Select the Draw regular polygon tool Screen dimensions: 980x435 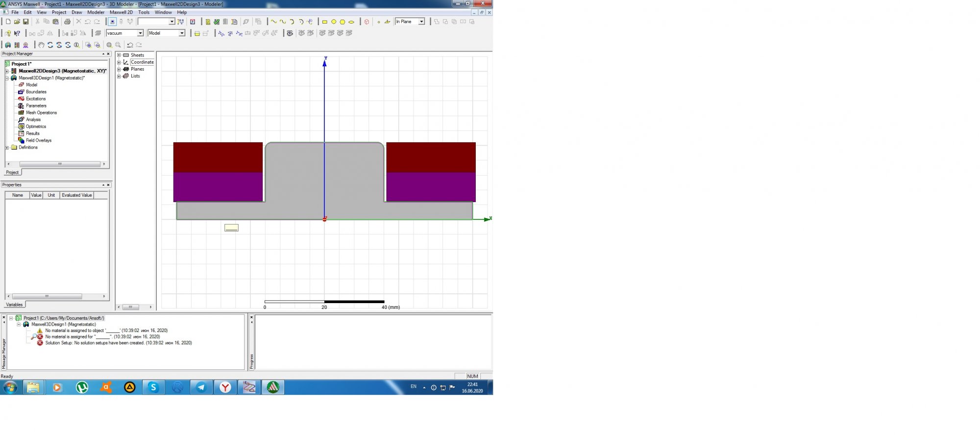(x=343, y=22)
